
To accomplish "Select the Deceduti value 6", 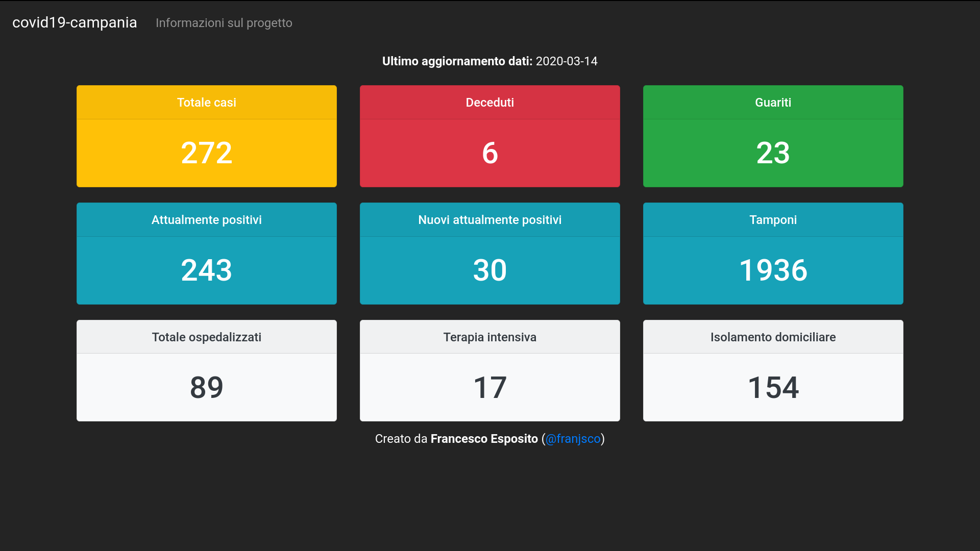I will pyautogui.click(x=490, y=153).
